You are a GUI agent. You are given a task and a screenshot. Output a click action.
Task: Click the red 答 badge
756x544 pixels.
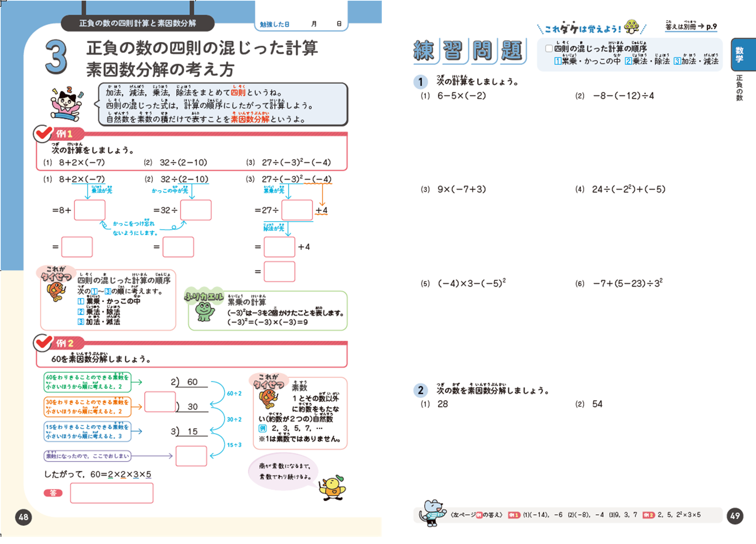point(53,493)
